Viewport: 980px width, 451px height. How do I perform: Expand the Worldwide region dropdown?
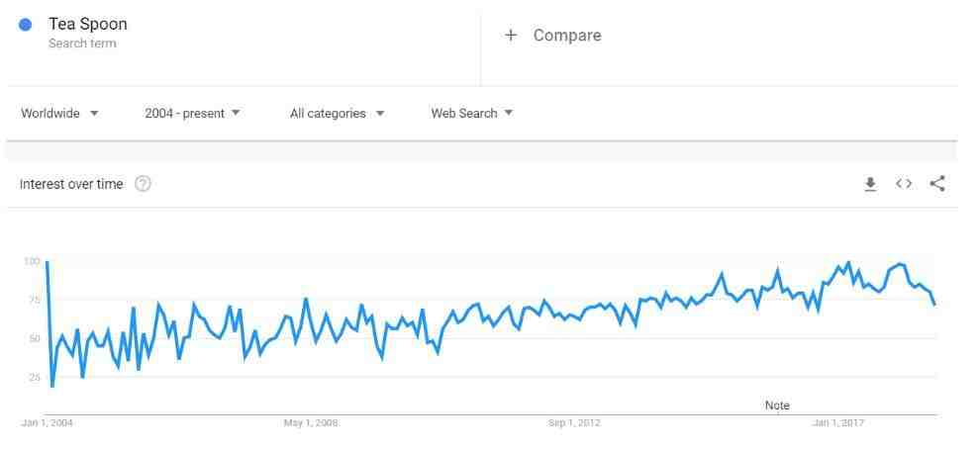coord(60,113)
